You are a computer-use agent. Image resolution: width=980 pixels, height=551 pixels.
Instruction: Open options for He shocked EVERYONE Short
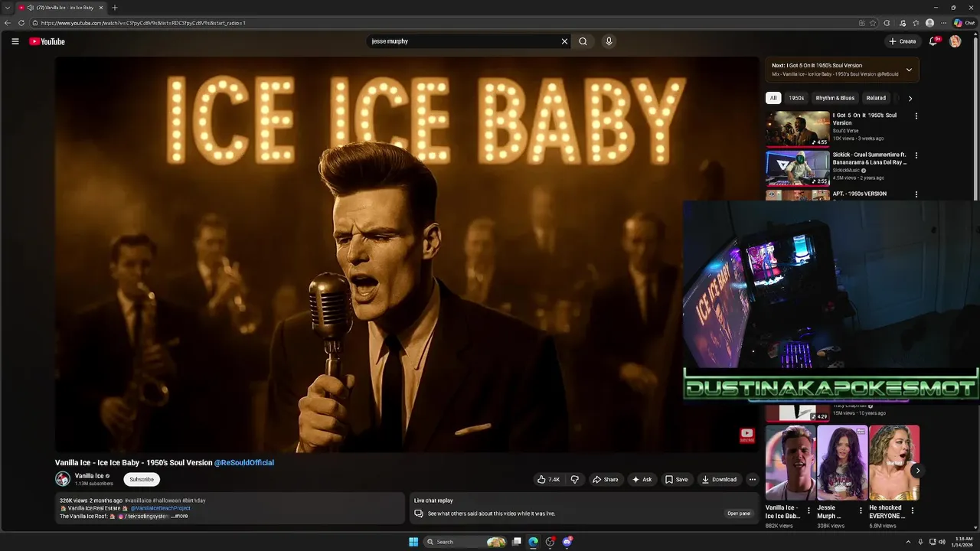912,510
